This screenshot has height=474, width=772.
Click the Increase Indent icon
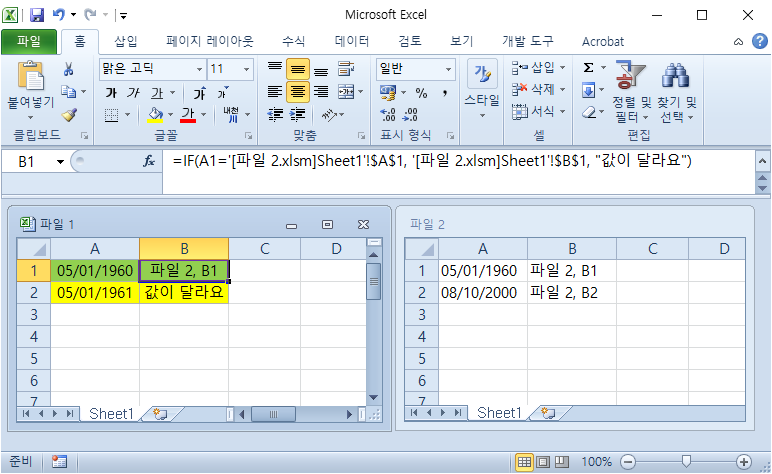[x=297, y=115]
